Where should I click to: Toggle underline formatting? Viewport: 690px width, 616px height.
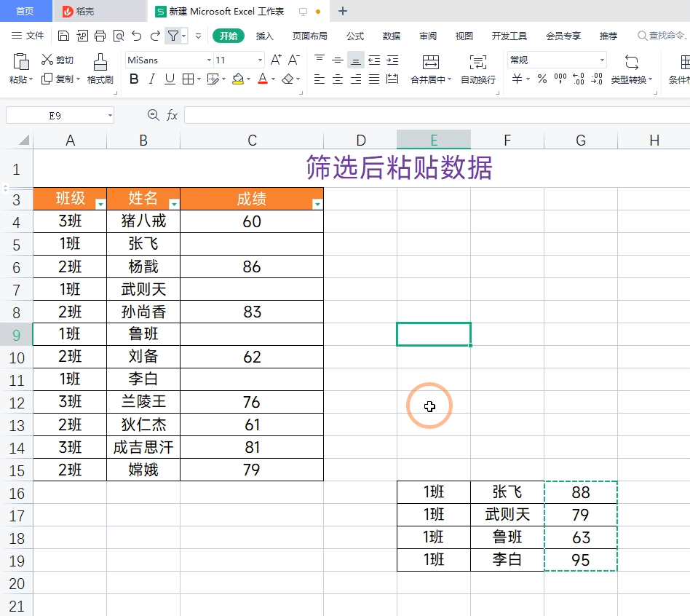point(169,79)
